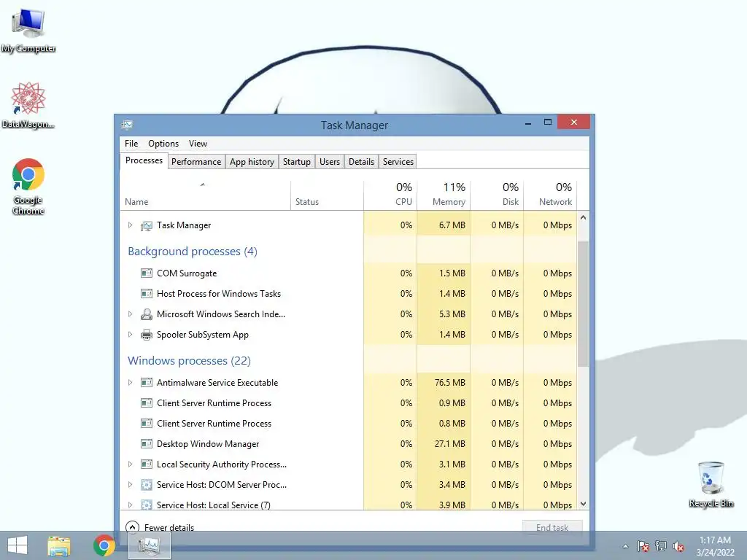Image resolution: width=747 pixels, height=560 pixels.
Task: Open the Action Center flag icon
Action: pyautogui.click(x=643, y=546)
